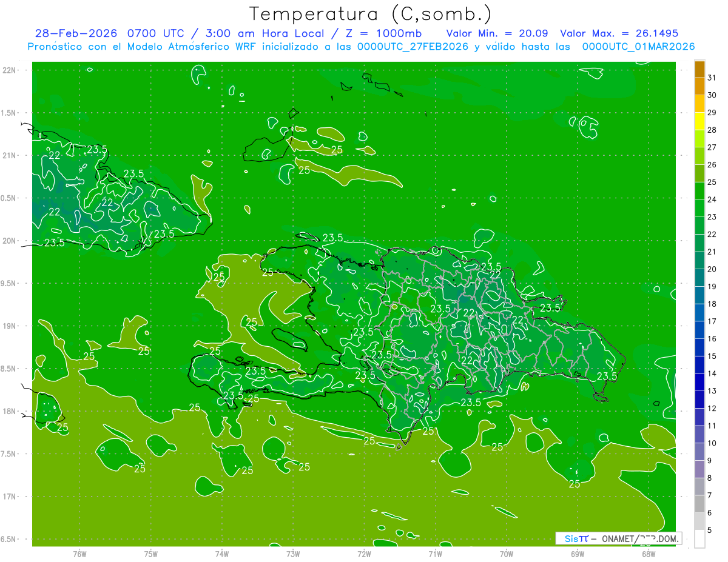This screenshot has height=562, width=728.
Task: Click the white legend swatch below 5
Action: pyautogui.click(x=699, y=539)
